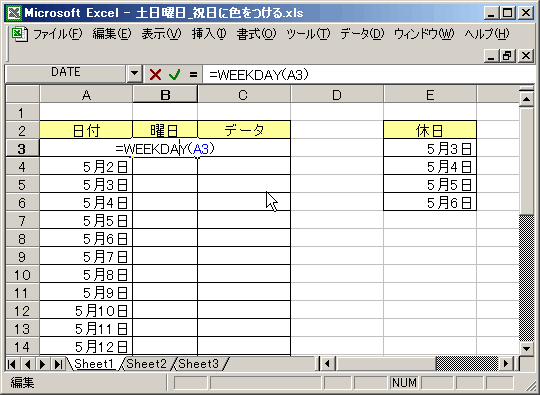Select cell 5月12日 in column A
The height and width of the screenshot is (395, 540).
[86, 346]
